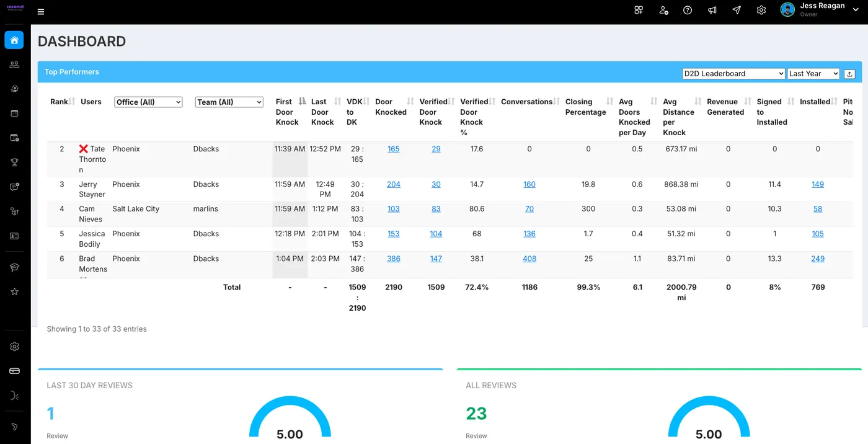Click the Top Performers panel title
The height and width of the screenshot is (444, 868).
72,72
